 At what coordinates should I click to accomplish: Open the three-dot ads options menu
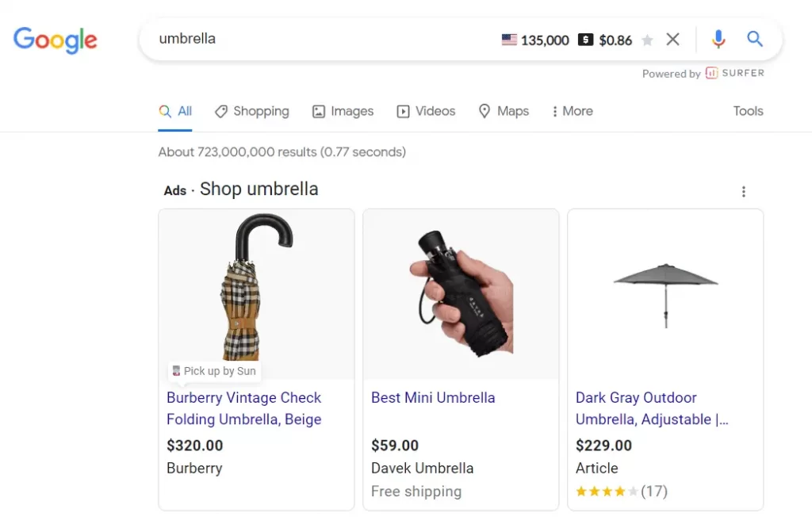click(x=744, y=192)
